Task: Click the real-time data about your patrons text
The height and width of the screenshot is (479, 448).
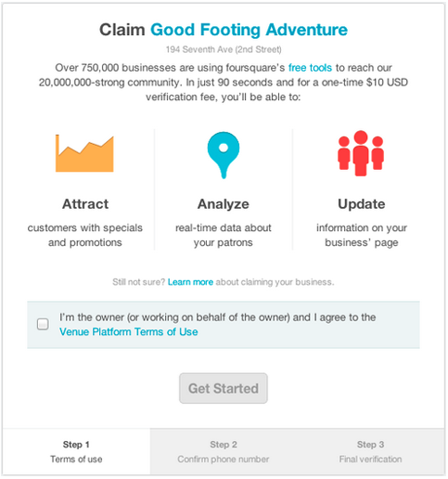Action: 224,235
